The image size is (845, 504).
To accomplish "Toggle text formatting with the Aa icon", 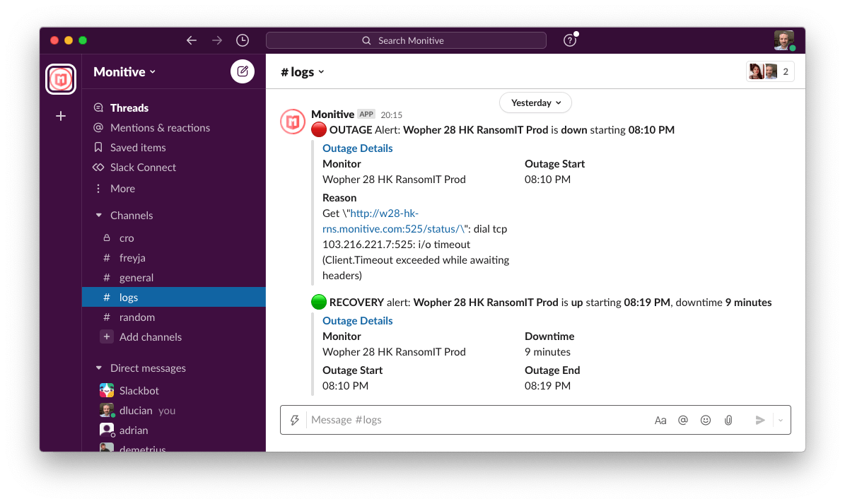I will tap(660, 419).
